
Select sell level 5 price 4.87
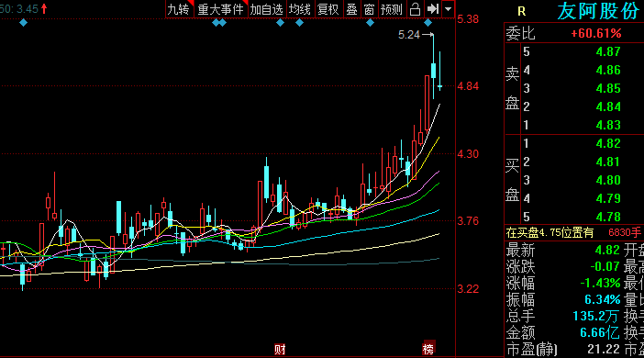tap(608, 51)
